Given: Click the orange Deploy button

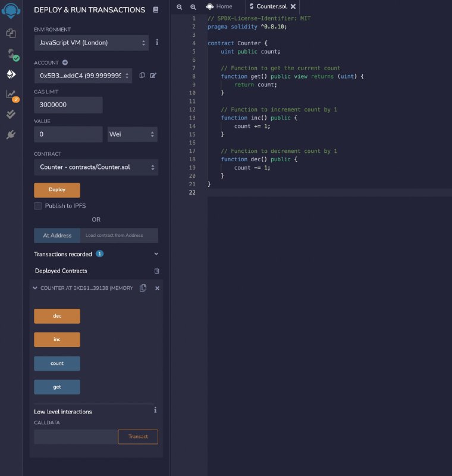Looking at the screenshot, I should (x=57, y=190).
